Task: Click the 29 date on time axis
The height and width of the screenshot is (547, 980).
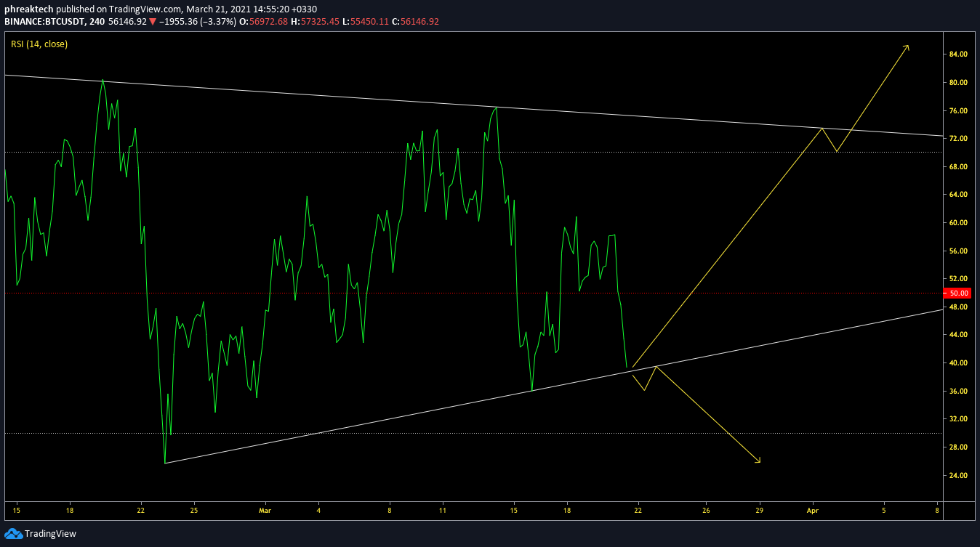Action: 760,510
